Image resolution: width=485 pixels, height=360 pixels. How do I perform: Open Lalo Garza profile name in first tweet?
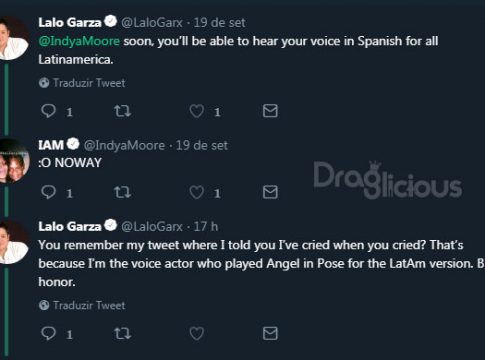pos(70,23)
